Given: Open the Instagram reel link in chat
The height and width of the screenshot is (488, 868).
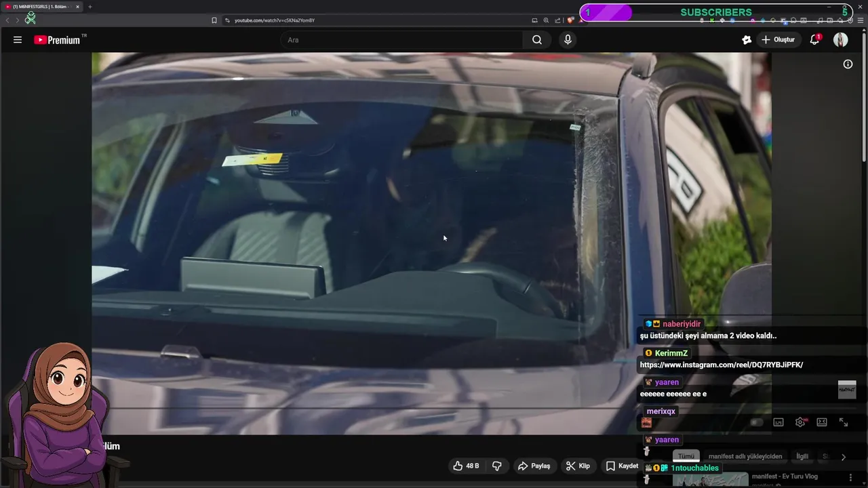Looking at the screenshot, I should [722, 365].
